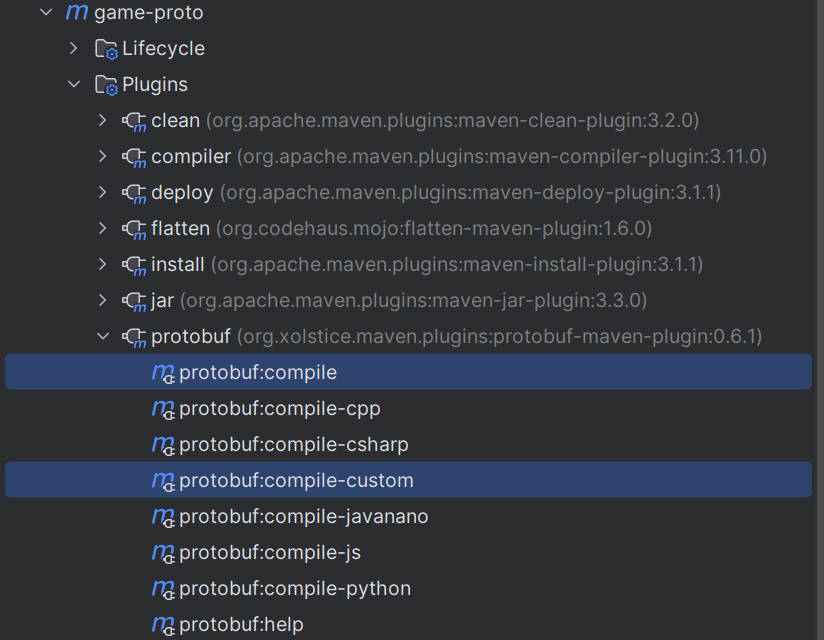Image resolution: width=824 pixels, height=640 pixels.
Task: Click the Lifecycle folder icon
Action: point(106,48)
